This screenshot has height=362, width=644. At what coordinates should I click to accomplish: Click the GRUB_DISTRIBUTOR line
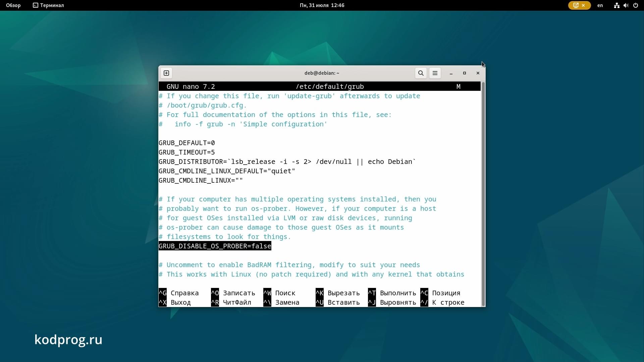(x=287, y=162)
